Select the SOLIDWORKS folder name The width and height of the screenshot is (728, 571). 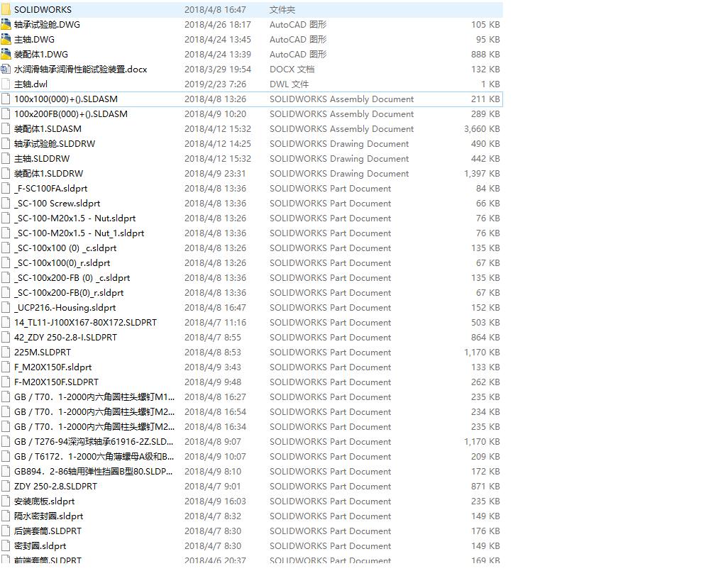[x=43, y=9]
